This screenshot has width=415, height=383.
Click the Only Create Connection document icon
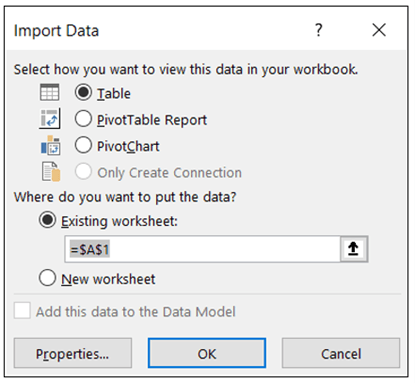point(51,171)
